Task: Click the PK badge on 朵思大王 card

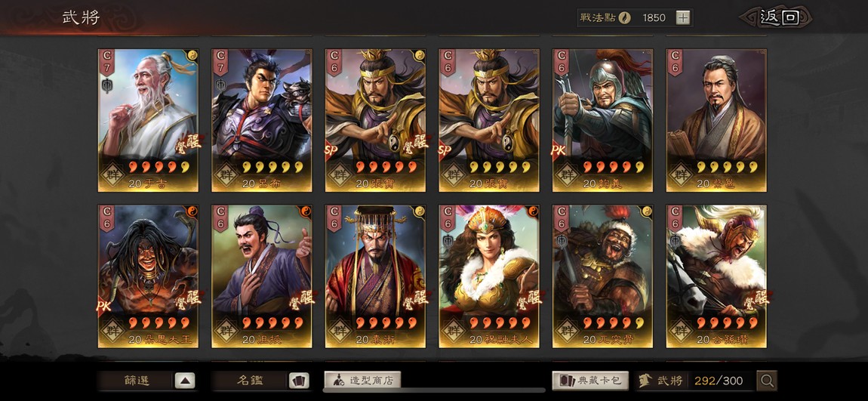Action: [103, 306]
